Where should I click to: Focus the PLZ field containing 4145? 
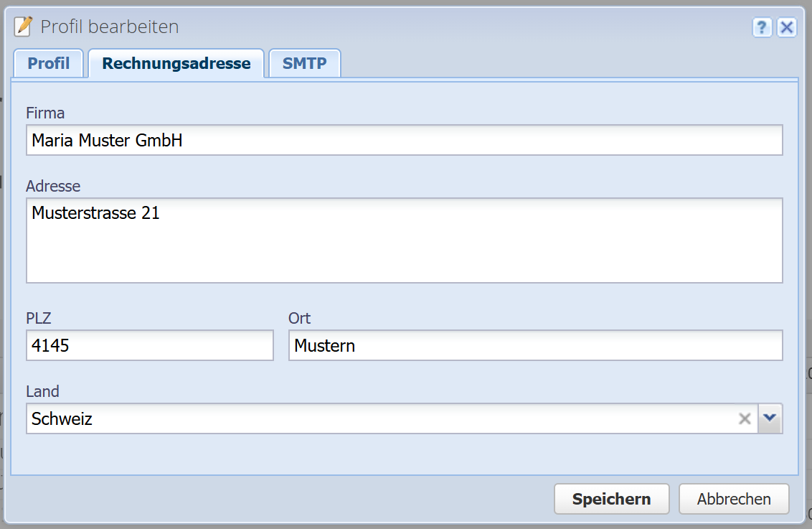150,345
